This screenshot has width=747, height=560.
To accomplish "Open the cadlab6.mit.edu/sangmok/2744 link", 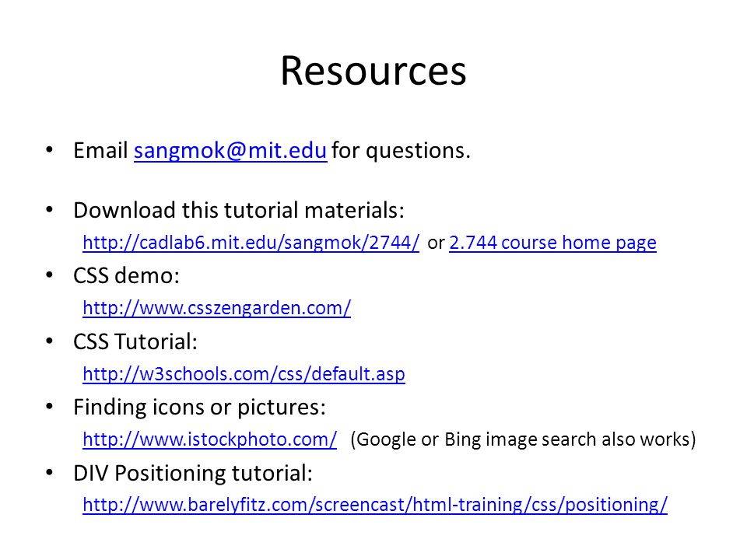I will (x=251, y=243).
